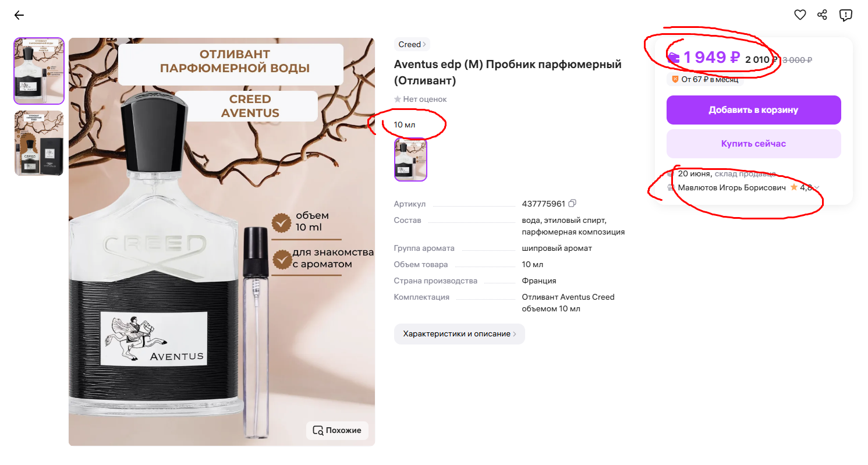Add item with Добавить в корзину button
868x465 pixels.
point(753,110)
